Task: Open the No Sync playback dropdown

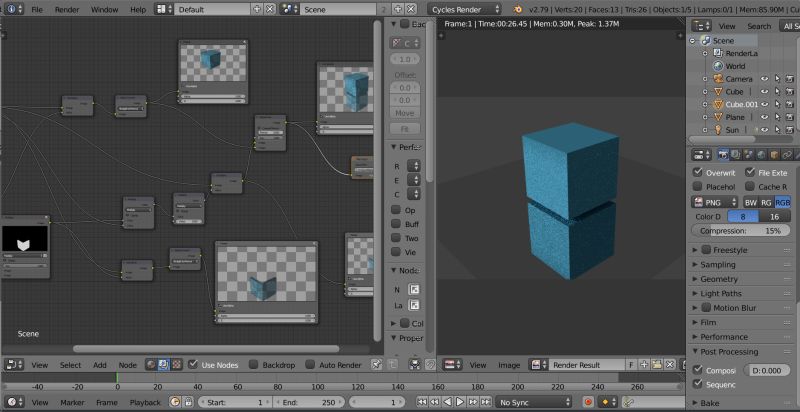Action: click(x=534, y=402)
